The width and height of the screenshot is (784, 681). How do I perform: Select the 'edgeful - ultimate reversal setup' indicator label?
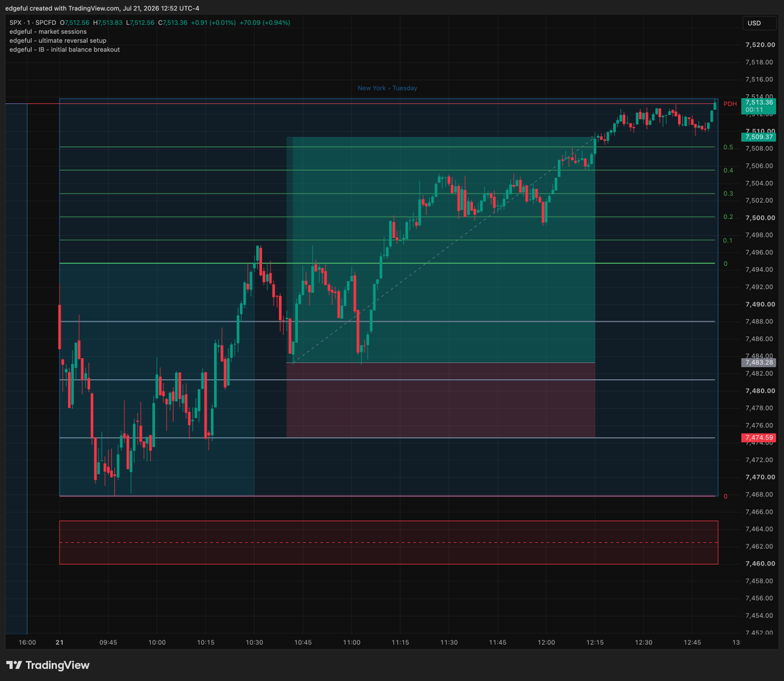[x=57, y=41]
